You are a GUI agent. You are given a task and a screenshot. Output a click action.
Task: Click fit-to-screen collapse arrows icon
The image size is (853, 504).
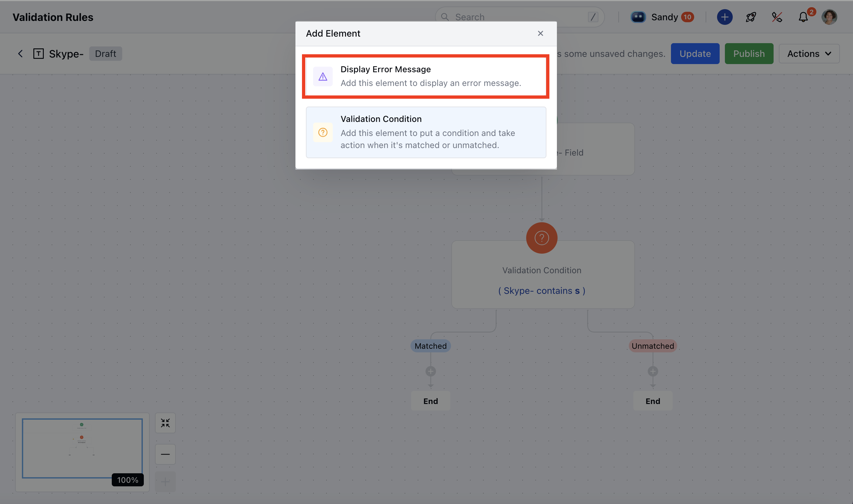tap(165, 423)
